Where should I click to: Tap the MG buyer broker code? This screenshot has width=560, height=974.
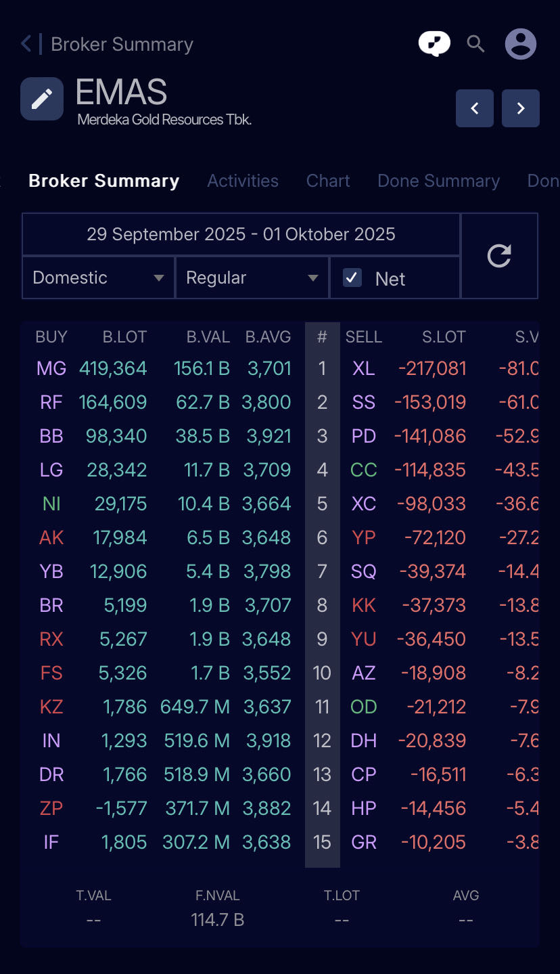point(51,368)
